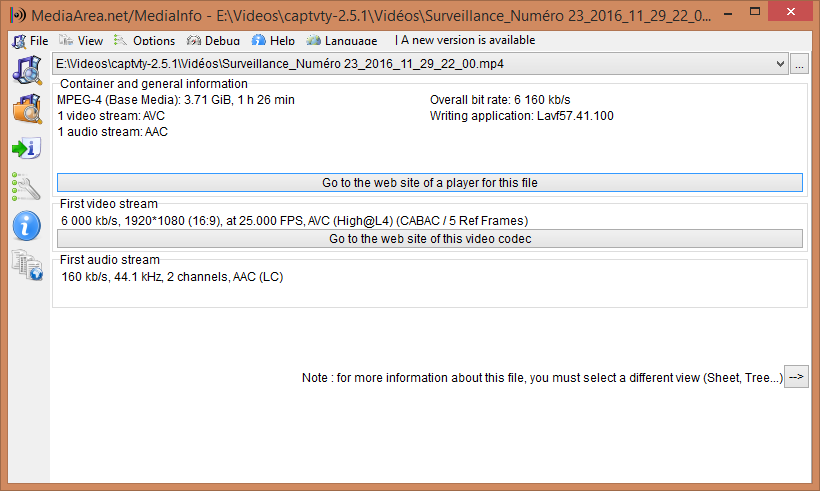
Task: Click 'Go to the web site of this video codec'
Action: click(x=430, y=238)
